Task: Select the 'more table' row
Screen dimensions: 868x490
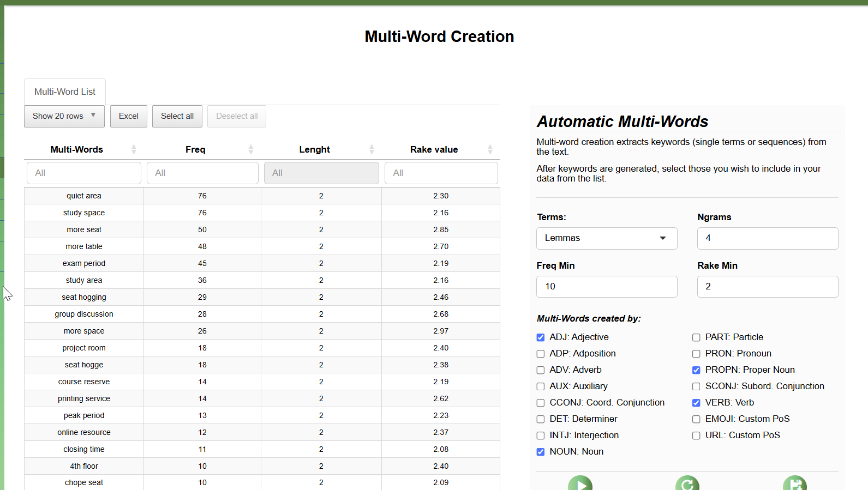Action: (x=262, y=246)
